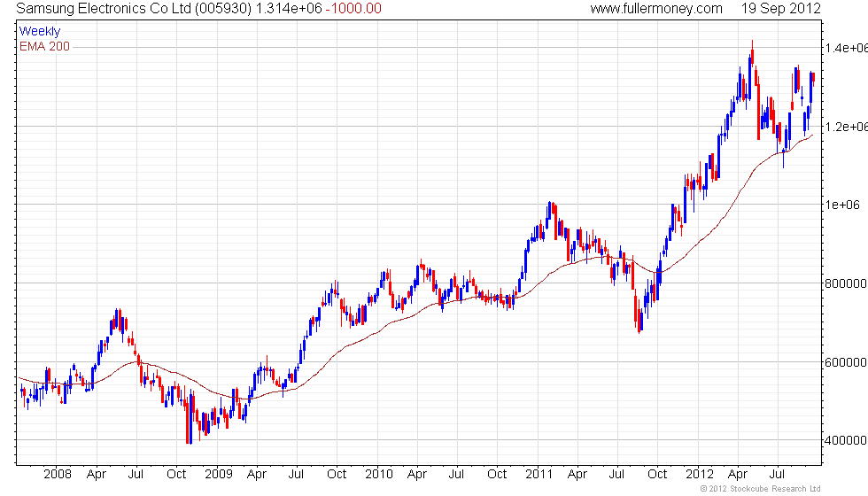Screen dimensions: 868x496
Task: Click the 600000 price axis label
Action: point(845,362)
